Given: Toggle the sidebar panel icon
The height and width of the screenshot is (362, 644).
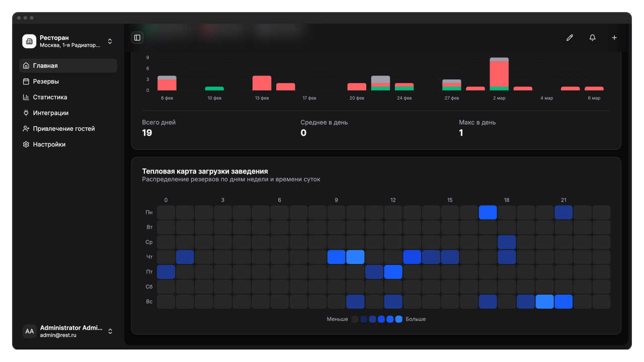Looking at the screenshot, I should pos(137,38).
